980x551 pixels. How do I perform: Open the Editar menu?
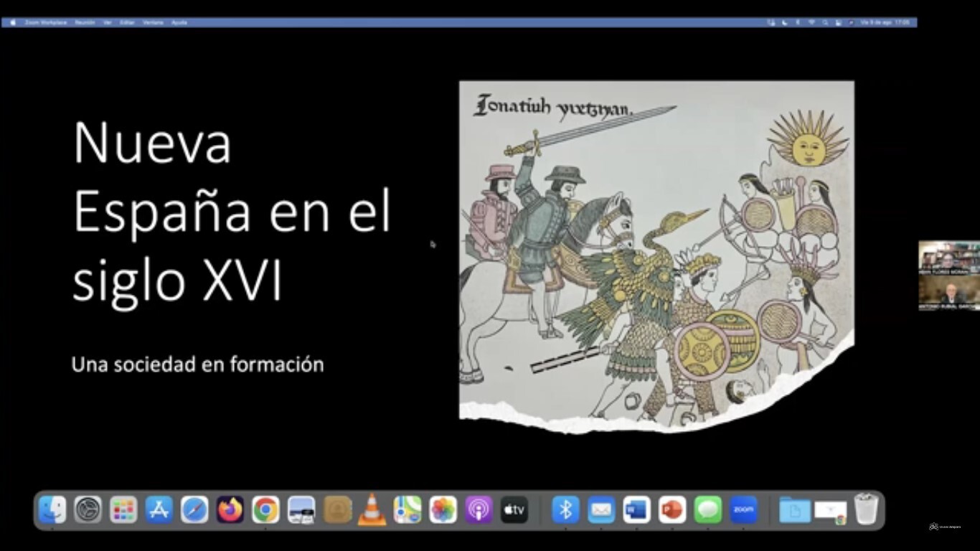coord(127,22)
